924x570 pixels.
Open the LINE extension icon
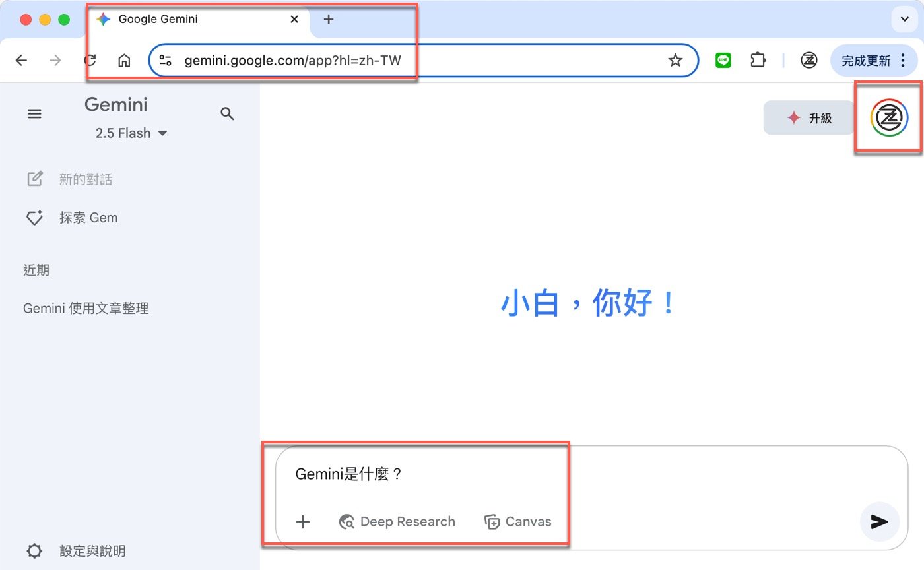click(x=723, y=61)
